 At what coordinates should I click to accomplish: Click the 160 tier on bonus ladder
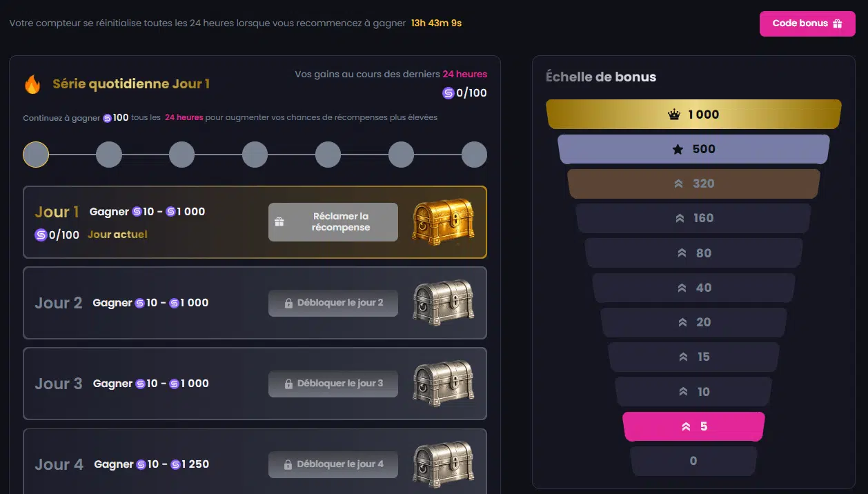point(693,218)
